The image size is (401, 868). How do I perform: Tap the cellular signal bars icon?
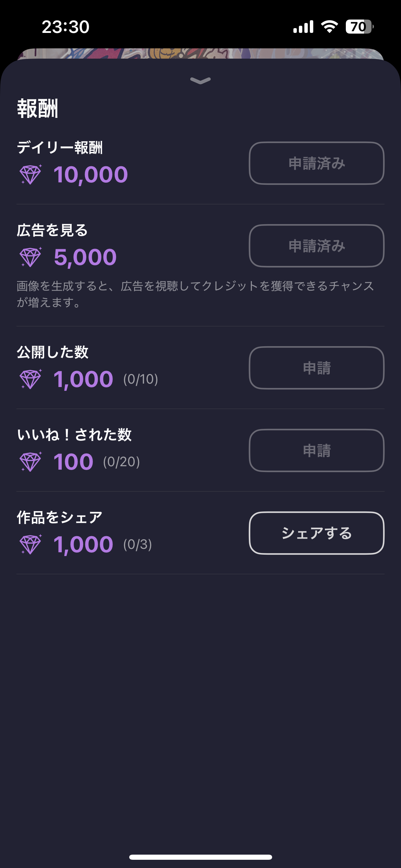(303, 27)
